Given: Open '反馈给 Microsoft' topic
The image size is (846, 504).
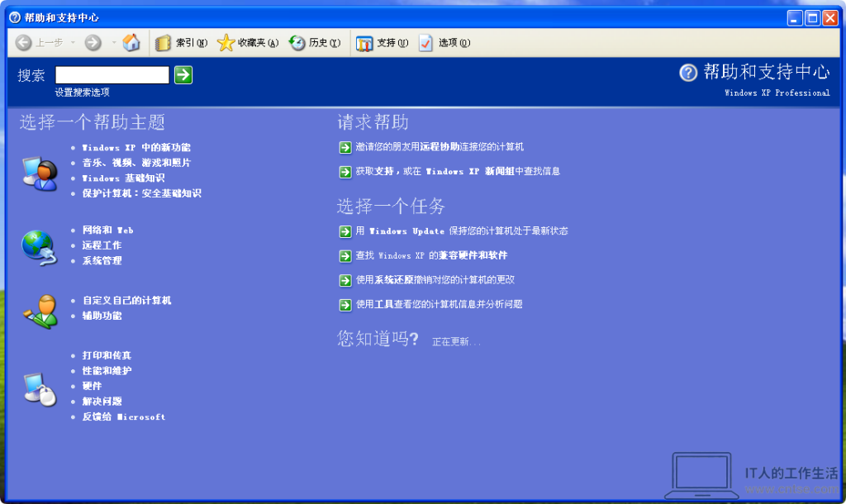Looking at the screenshot, I should tap(124, 416).
